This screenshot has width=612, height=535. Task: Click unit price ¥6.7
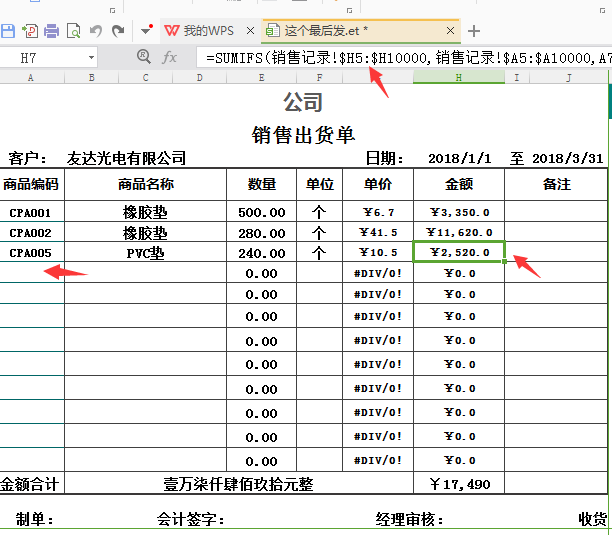[x=378, y=212]
